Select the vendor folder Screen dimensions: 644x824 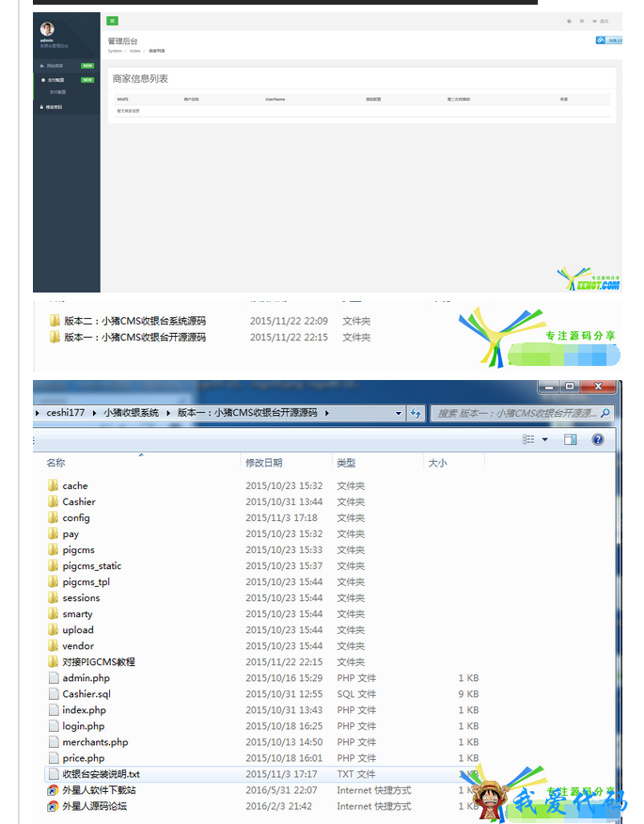click(x=71, y=646)
